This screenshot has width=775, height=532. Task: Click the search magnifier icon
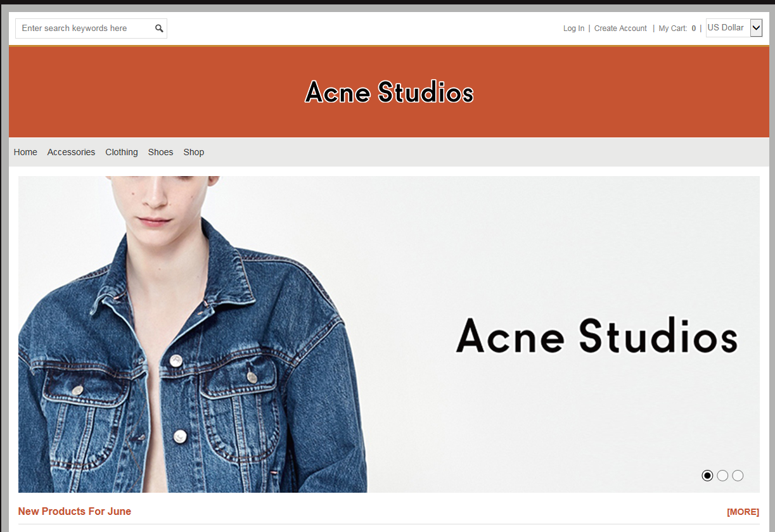[x=159, y=28]
